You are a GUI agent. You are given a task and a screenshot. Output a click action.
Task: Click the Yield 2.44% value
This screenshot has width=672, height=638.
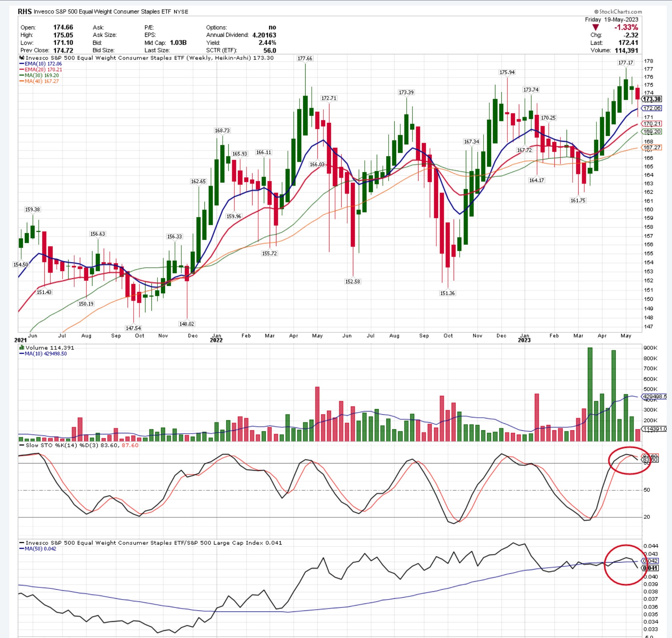pyautogui.click(x=267, y=43)
